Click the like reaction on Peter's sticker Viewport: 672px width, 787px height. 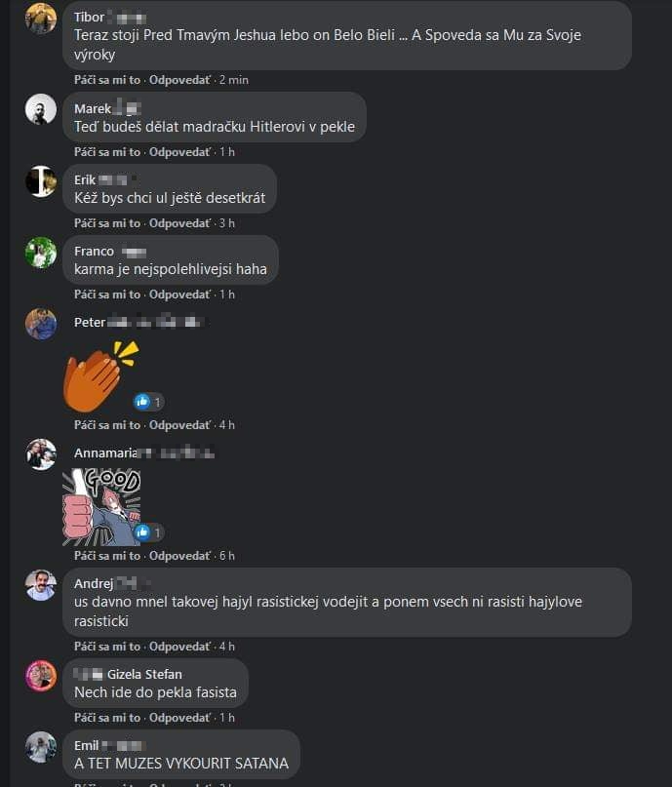148,402
